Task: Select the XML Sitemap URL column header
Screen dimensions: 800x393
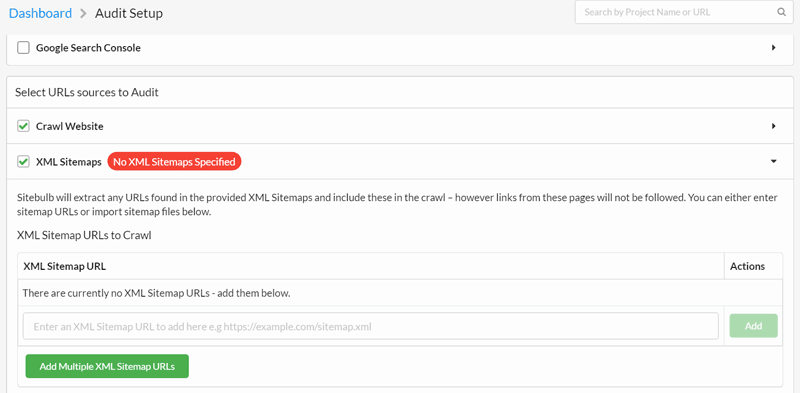Action: tap(65, 266)
